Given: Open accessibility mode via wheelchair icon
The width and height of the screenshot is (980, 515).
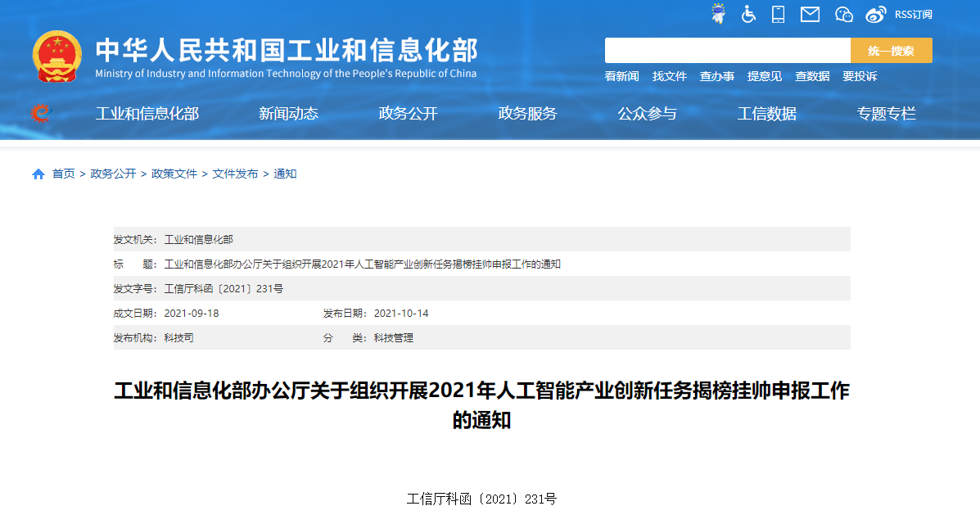Looking at the screenshot, I should pyautogui.click(x=748, y=14).
